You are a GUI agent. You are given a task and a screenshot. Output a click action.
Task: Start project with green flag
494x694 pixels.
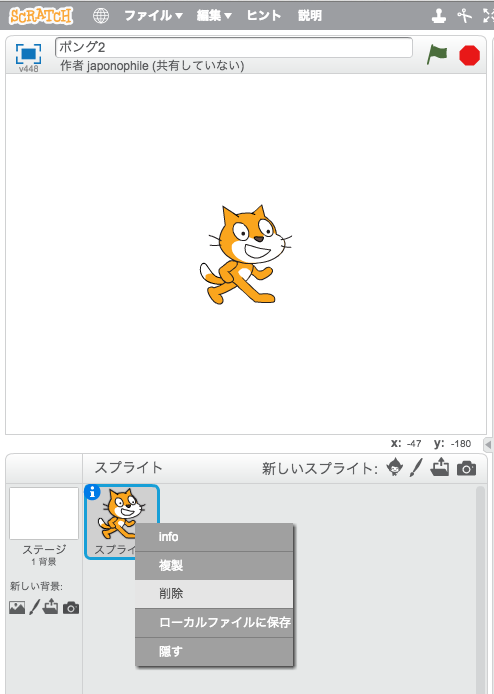436,55
